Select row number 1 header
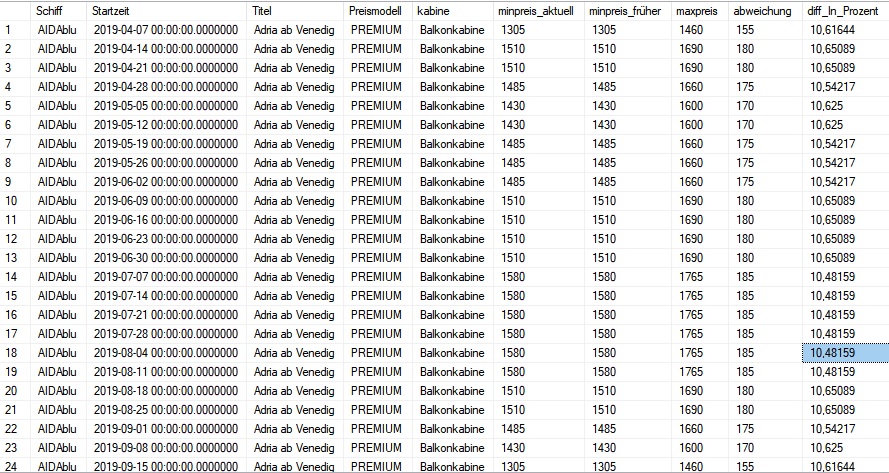Image resolution: width=889 pixels, height=473 pixels. tap(14, 30)
